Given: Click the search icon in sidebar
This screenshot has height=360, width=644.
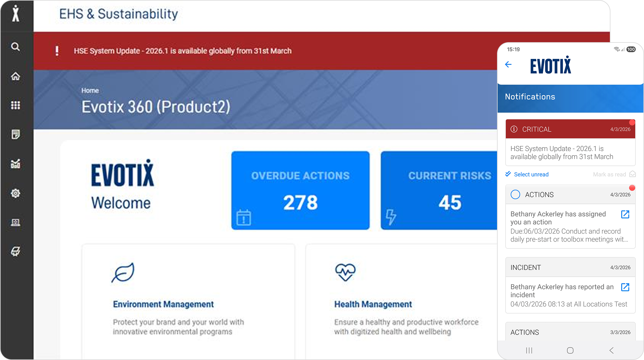Looking at the screenshot, I should tap(16, 47).
